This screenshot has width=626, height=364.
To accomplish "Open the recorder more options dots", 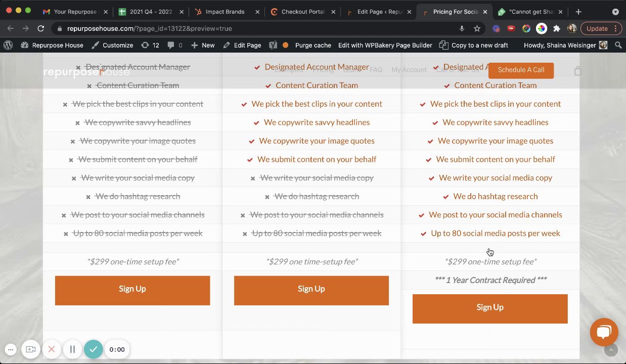I will click(11, 349).
